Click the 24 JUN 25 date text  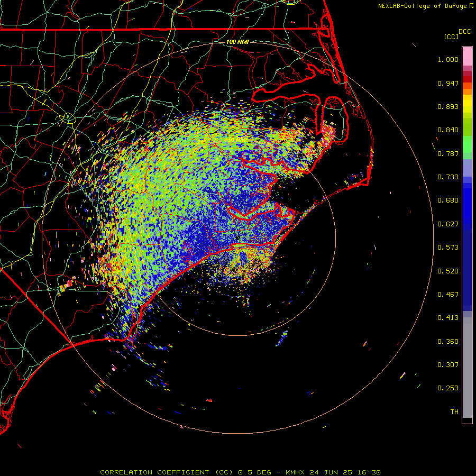331,472
